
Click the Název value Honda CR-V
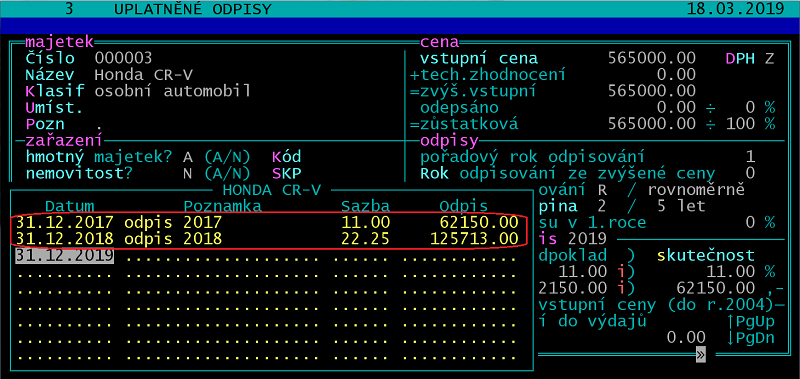(144, 75)
